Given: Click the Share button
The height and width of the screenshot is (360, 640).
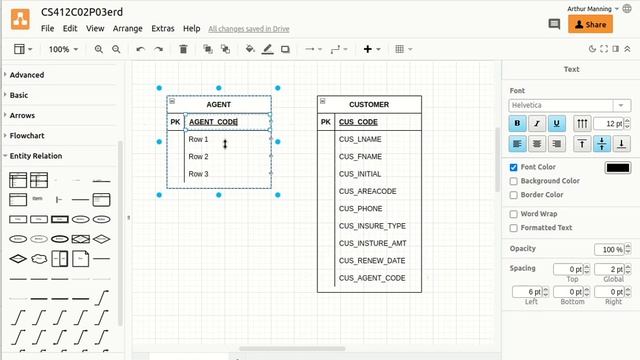Looking at the screenshot, I should pyautogui.click(x=590, y=24).
